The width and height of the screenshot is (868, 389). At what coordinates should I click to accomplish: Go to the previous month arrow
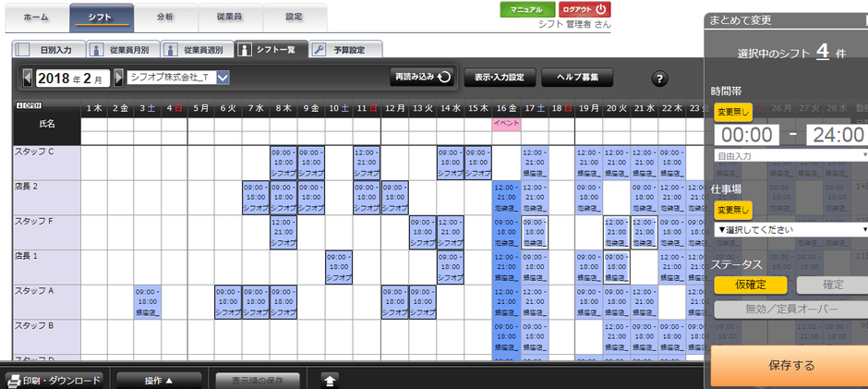(x=27, y=79)
